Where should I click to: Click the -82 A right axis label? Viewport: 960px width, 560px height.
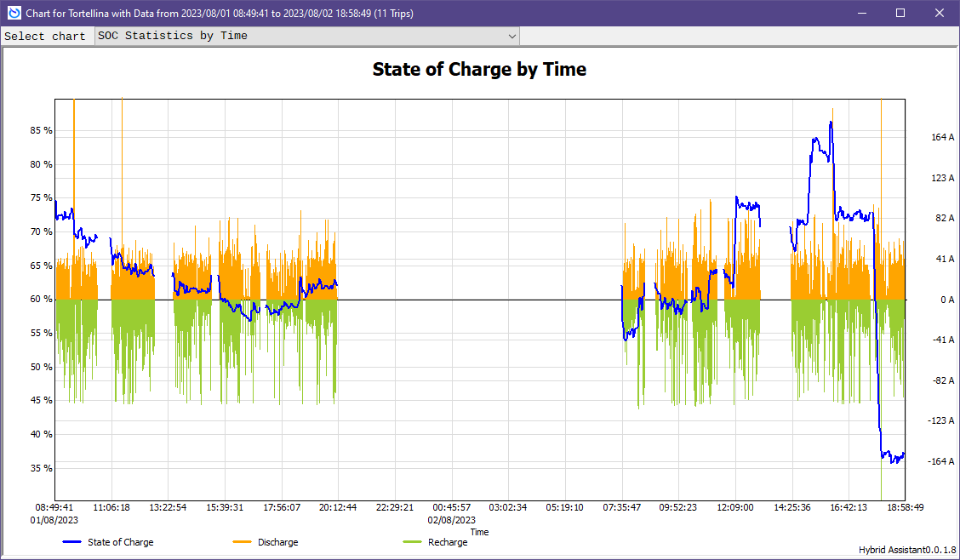pyautogui.click(x=944, y=380)
